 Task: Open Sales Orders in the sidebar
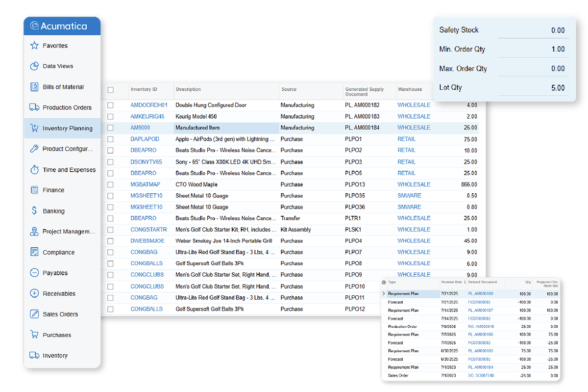[x=60, y=314]
